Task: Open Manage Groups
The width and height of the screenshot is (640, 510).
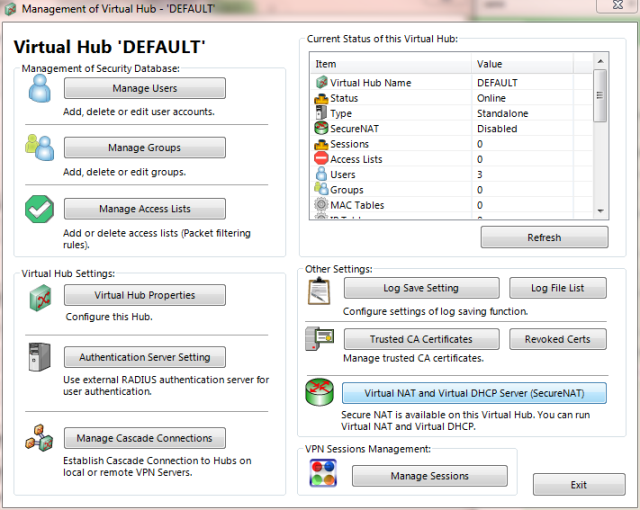Action: point(145,147)
